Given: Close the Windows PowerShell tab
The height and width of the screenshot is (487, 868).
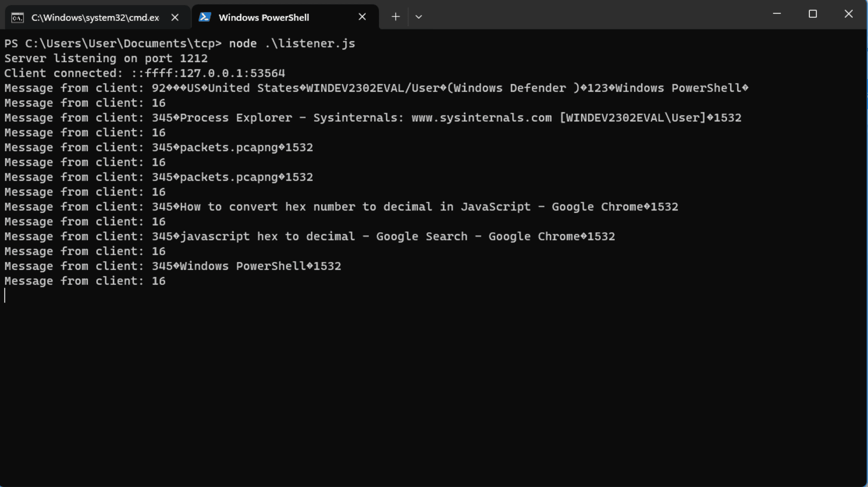Looking at the screenshot, I should tap(362, 17).
